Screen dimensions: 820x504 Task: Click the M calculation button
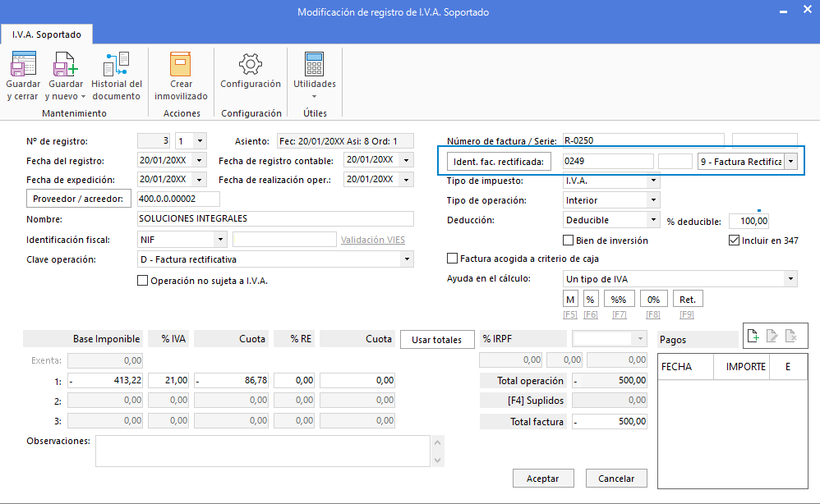click(570, 300)
